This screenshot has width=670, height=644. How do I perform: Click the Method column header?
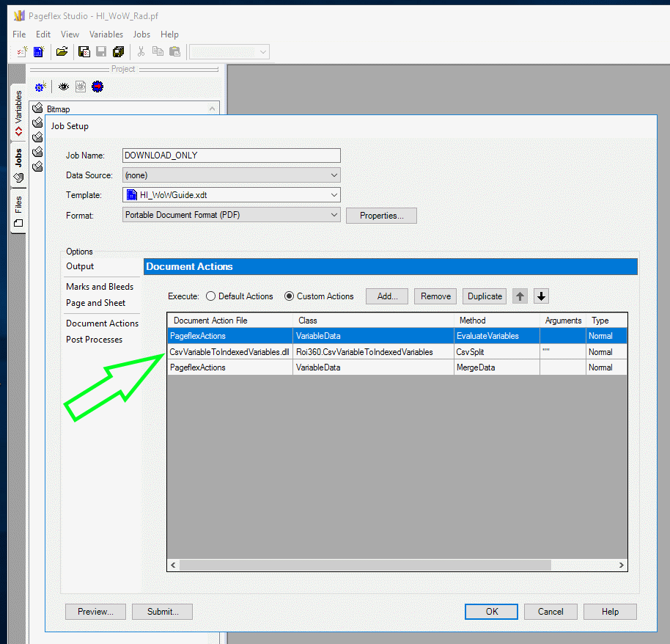pos(497,321)
